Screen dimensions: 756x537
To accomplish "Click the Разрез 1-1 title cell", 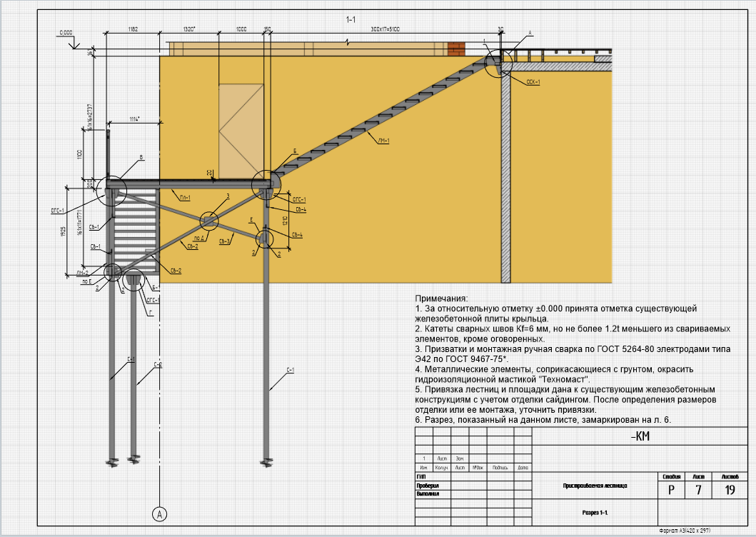I will (x=595, y=513).
